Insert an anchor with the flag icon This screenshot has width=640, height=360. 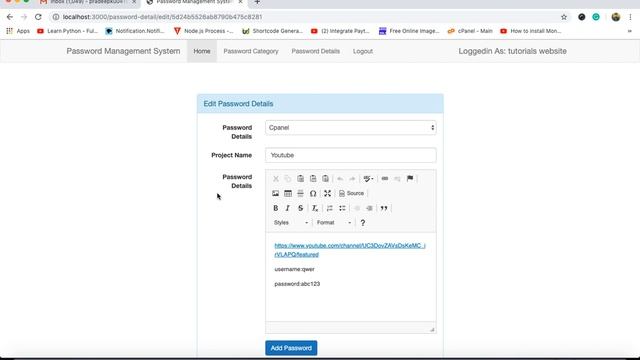[x=410, y=179]
